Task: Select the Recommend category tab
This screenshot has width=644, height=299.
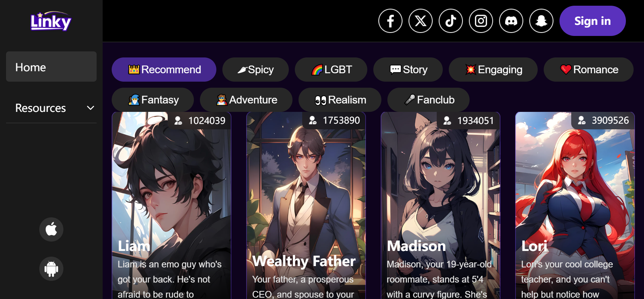Action: [164, 70]
